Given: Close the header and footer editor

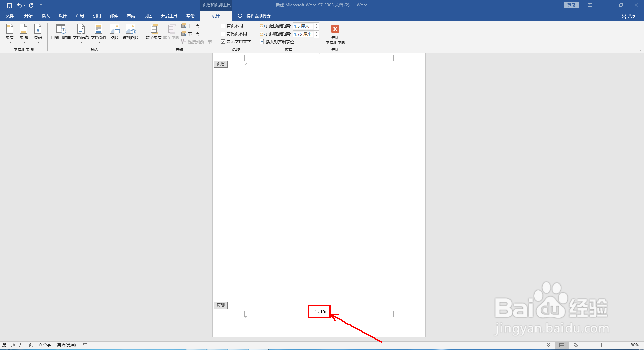Looking at the screenshot, I should pyautogui.click(x=335, y=35).
